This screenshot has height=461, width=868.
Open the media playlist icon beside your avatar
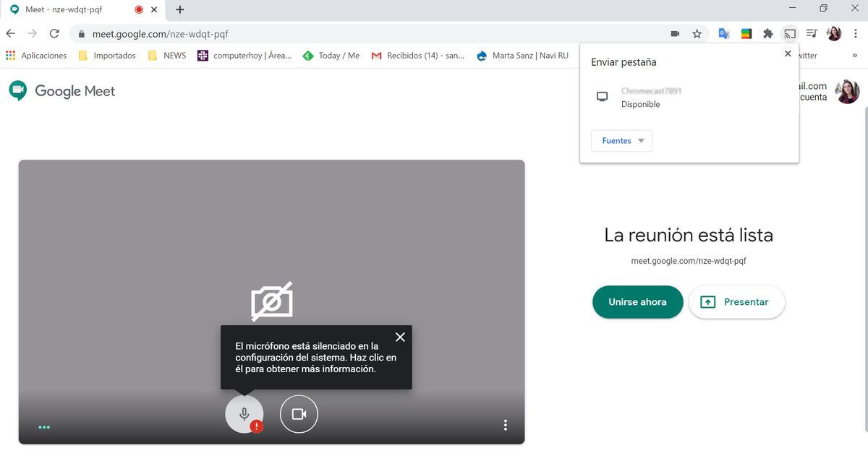(x=812, y=33)
